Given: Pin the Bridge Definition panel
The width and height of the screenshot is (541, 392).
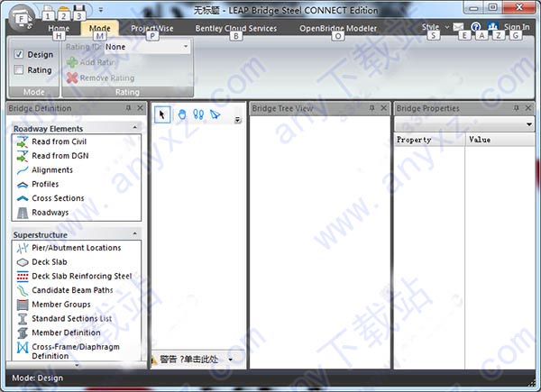Looking at the screenshot, I should coord(128,108).
